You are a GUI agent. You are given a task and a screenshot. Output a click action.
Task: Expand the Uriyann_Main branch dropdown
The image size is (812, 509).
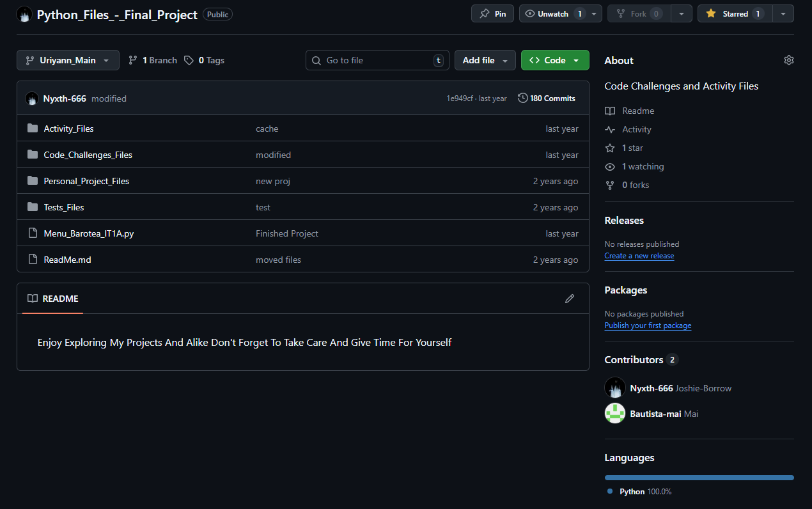pyautogui.click(x=68, y=60)
